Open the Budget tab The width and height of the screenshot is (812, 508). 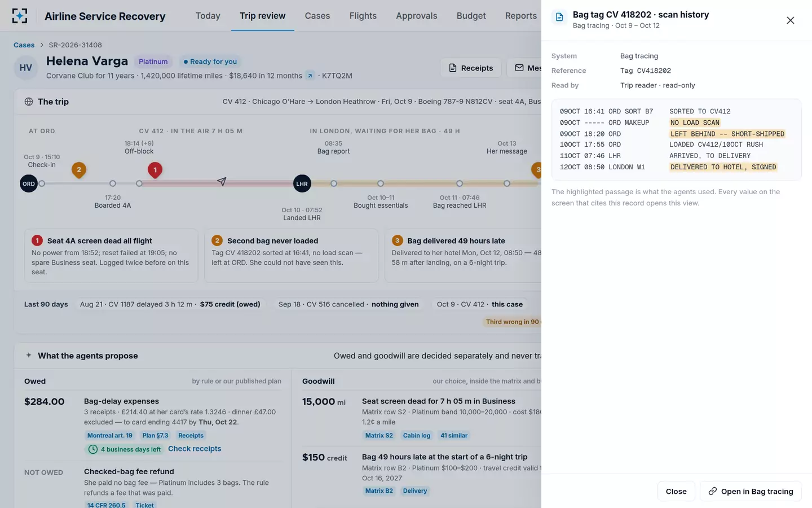(x=471, y=16)
